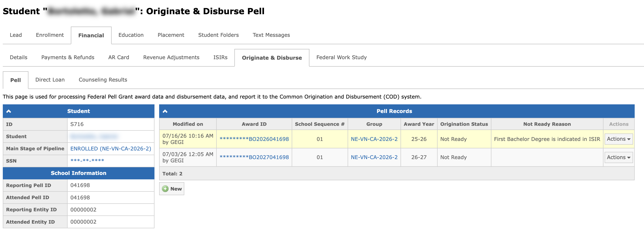Go to the ISIRs tab
The width and height of the screenshot is (644, 232).
tap(220, 58)
